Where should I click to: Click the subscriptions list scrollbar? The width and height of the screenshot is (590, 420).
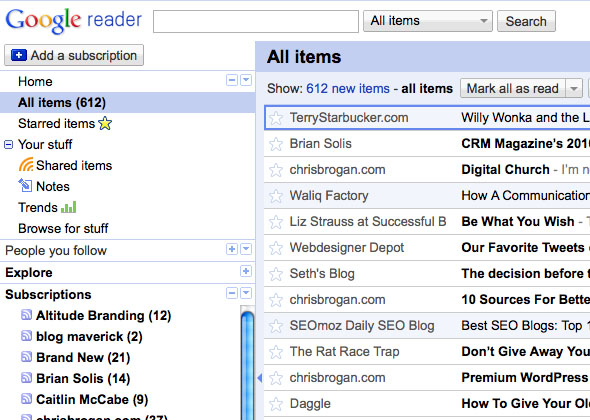tap(247, 365)
